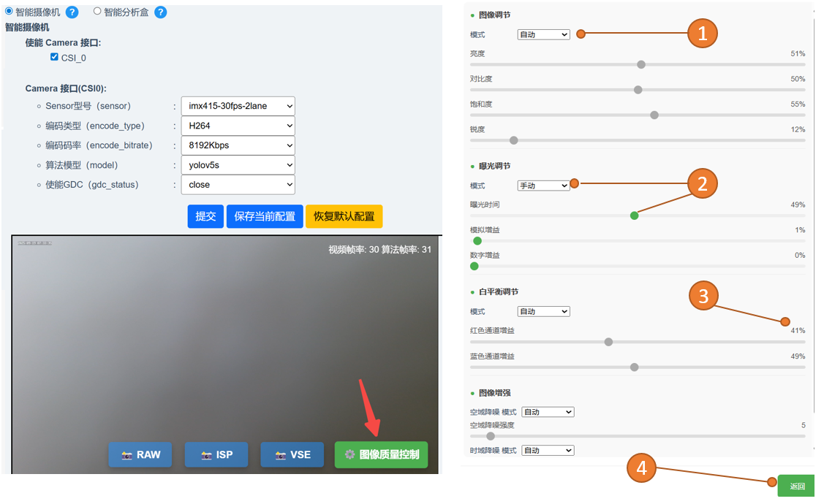Open the 时域降噪 模式 dropdown
Viewport: 824px width, 504px height.
548,451
